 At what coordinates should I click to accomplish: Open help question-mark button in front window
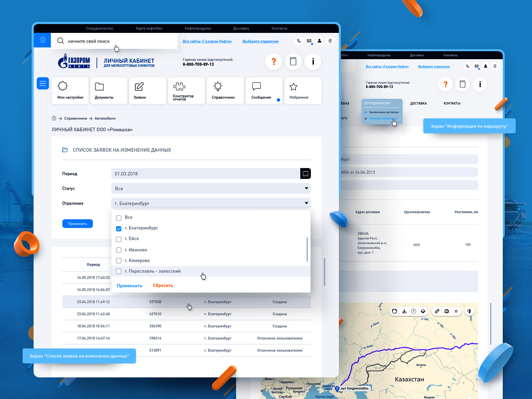point(274,62)
